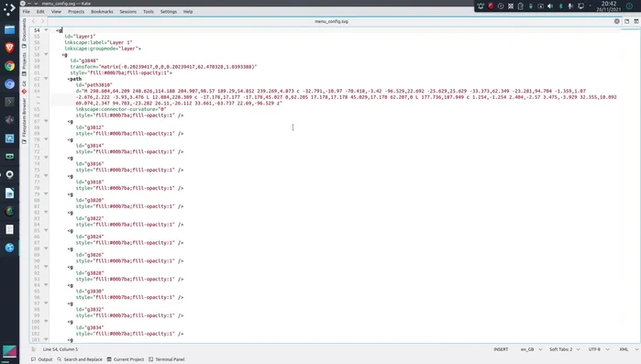Click the red record indicator in tray
Screen dimensions: 641x364
[x=491, y=6]
